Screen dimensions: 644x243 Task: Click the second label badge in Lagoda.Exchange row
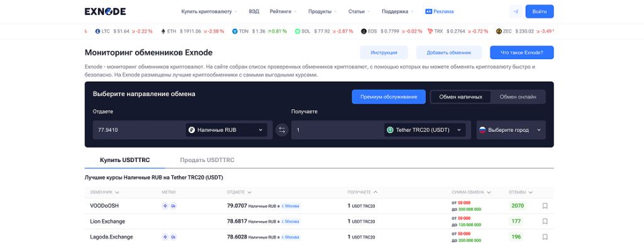173,237
